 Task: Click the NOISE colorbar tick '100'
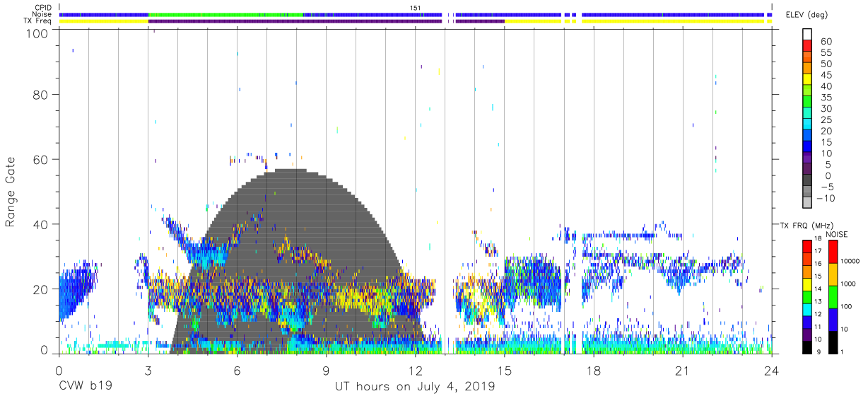click(846, 306)
